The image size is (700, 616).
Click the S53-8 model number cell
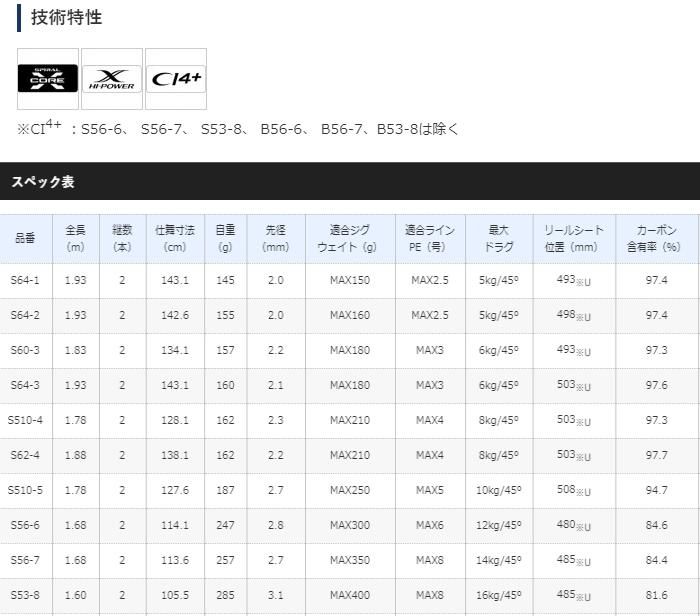[25, 595]
